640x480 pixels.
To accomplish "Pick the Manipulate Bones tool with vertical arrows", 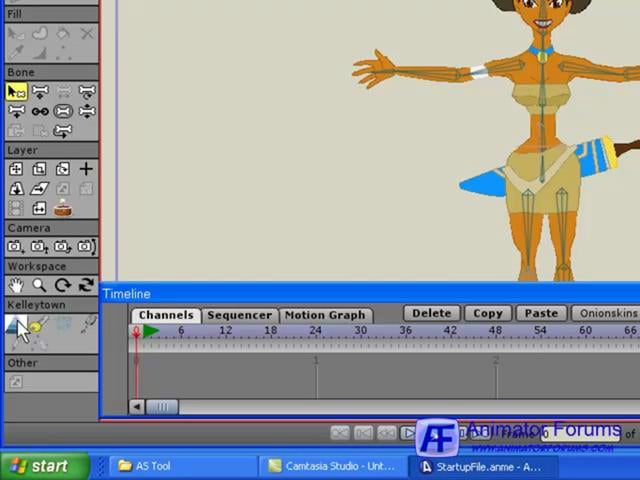I will click(87, 111).
